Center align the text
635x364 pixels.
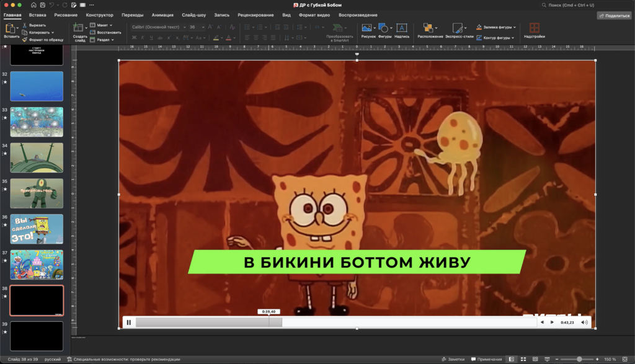coord(255,38)
